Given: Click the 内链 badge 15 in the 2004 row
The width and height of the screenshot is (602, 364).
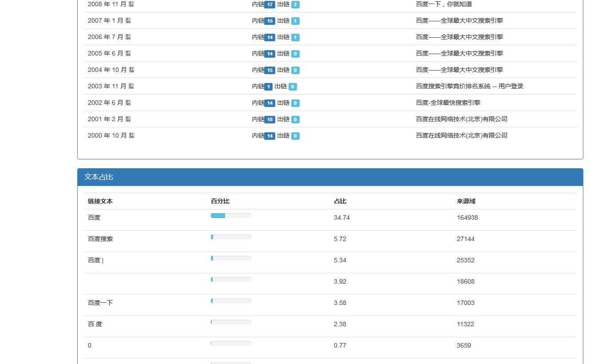Looking at the screenshot, I should click(269, 70).
